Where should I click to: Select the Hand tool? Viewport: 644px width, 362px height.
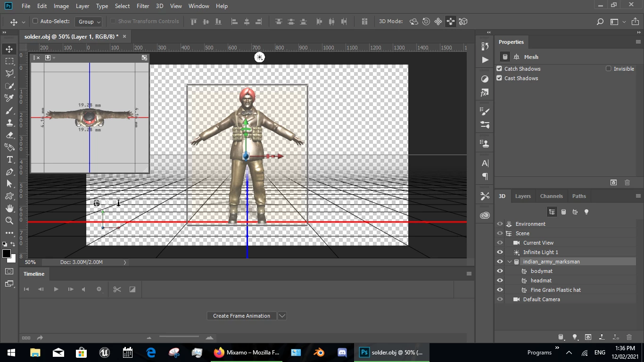(x=9, y=208)
